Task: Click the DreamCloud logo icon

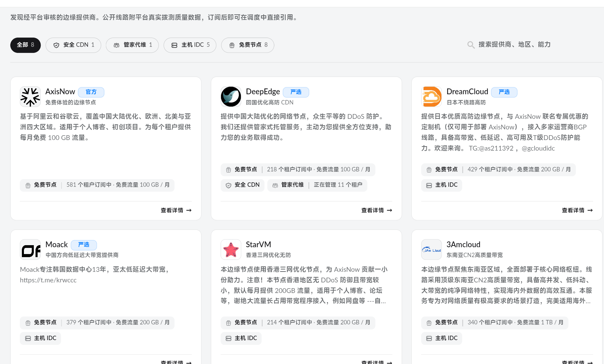Action: coord(431,97)
